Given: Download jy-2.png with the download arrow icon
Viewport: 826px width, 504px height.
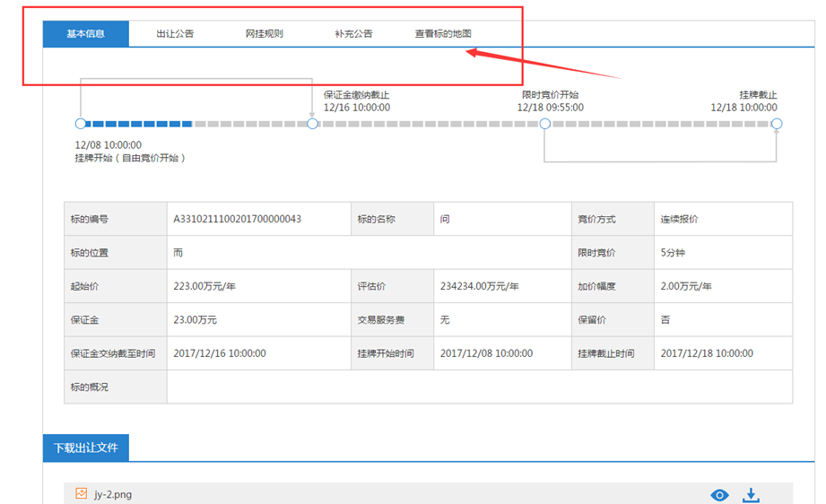Looking at the screenshot, I should tap(752, 495).
